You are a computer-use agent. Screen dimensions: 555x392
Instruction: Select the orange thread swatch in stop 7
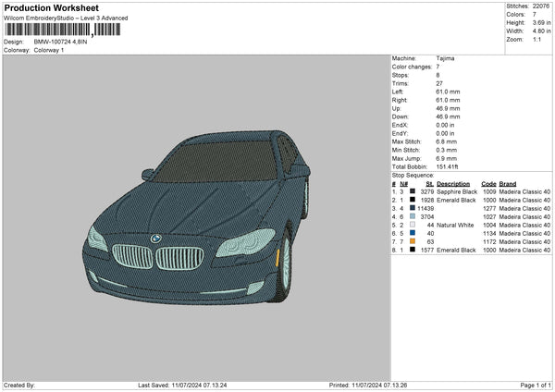coord(411,240)
